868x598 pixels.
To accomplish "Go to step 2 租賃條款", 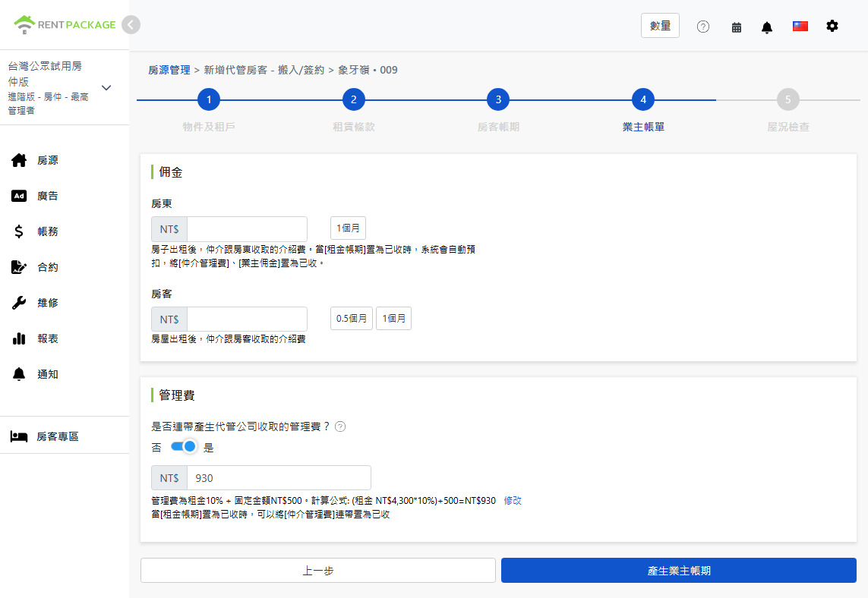I will 353,99.
